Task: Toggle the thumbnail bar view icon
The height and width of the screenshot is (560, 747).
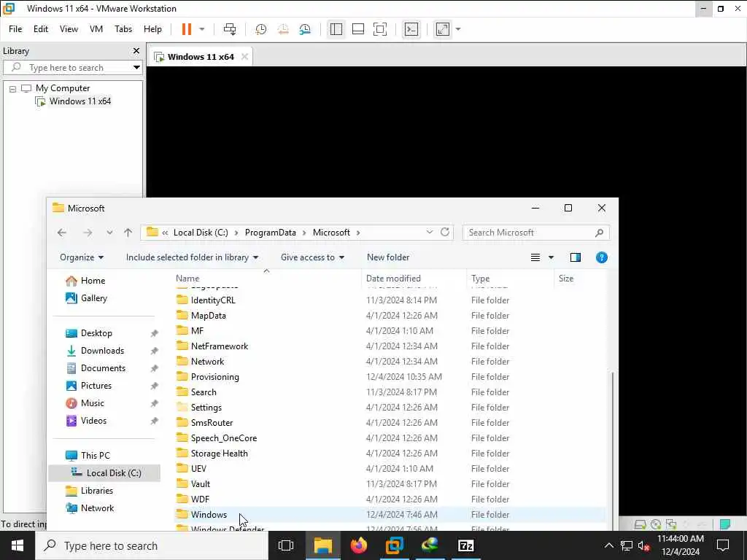Action: (357, 29)
